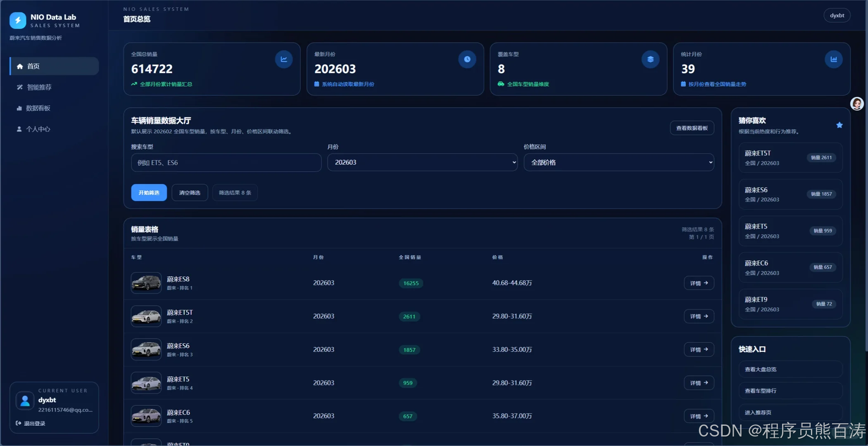This screenshot has height=446, width=868.
Task: Select the 蔚来ET9 recommendation card
Action: coord(790,304)
